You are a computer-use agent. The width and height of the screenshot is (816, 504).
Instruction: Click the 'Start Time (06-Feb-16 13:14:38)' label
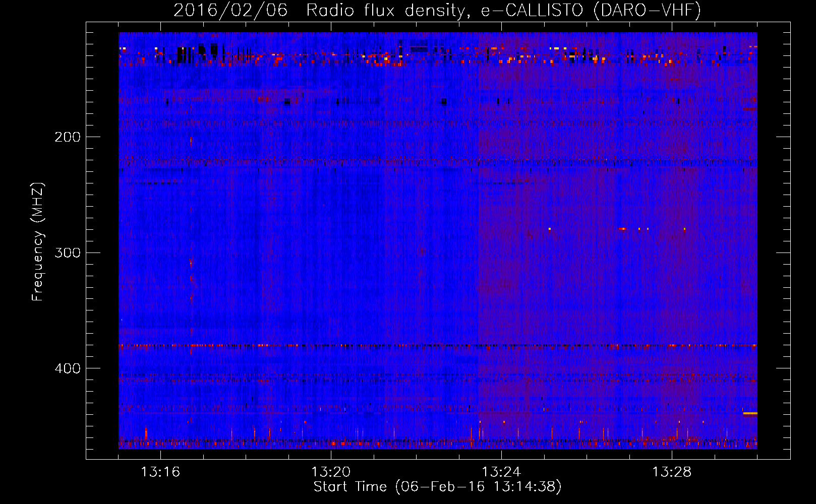pos(437,487)
